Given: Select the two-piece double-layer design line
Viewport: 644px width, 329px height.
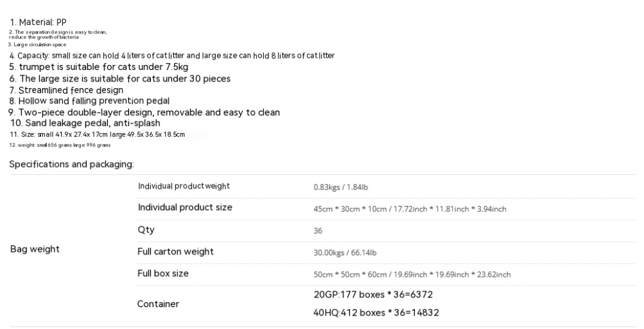Looking at the screenshot, I should (x=144, y=112).
